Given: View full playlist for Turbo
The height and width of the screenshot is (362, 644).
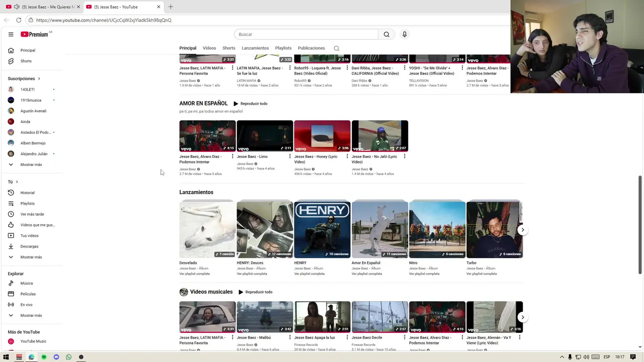Looking at the screenshot, I should coord(481,274).
